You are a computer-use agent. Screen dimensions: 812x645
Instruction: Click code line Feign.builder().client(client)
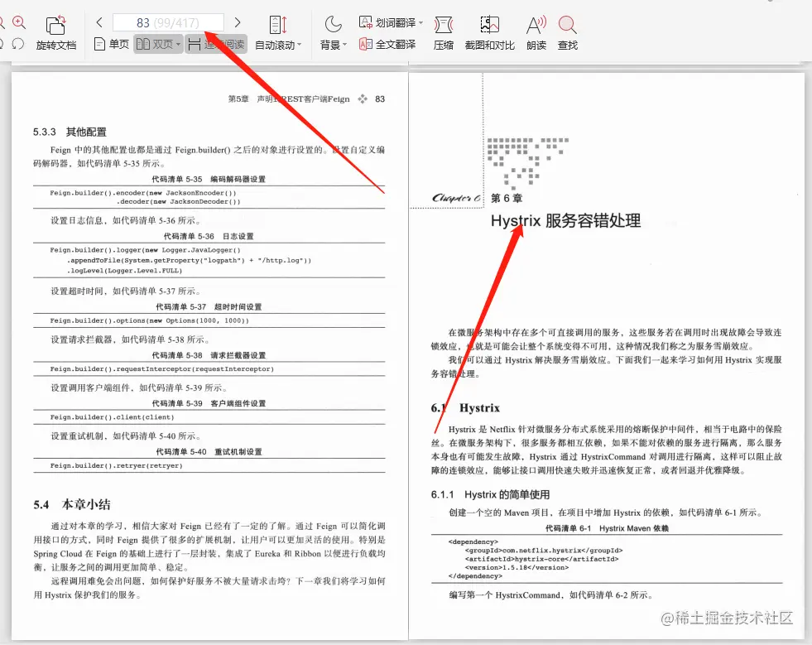[x=112, y=417]
